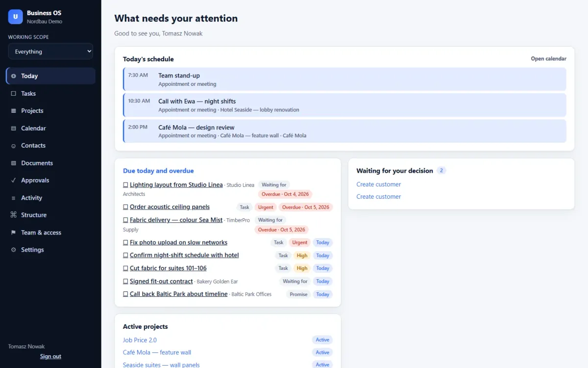The width and height of the screenshot is (588, 368).
Task: Open Settings from the sidebar
Action: coord(50,250)
